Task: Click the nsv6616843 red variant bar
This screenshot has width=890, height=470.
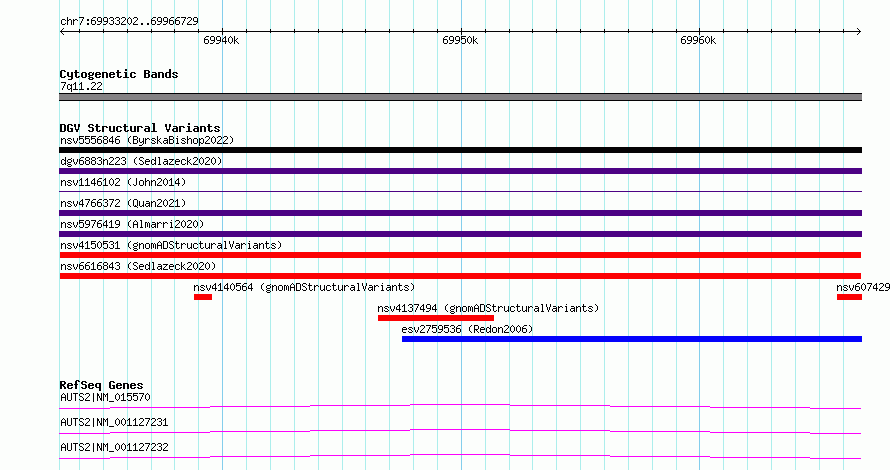Action: [x=460, y=276]
